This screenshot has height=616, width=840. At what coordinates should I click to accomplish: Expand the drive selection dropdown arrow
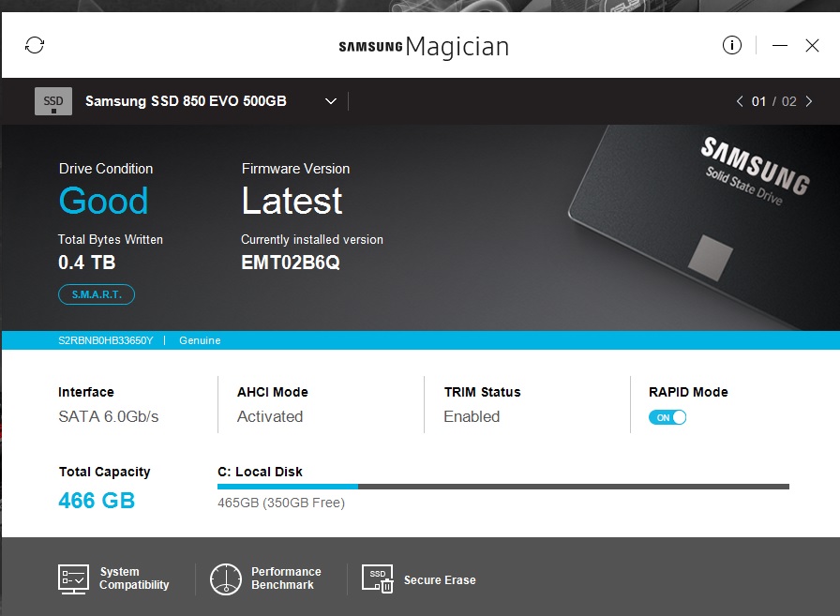coord(331,101)
